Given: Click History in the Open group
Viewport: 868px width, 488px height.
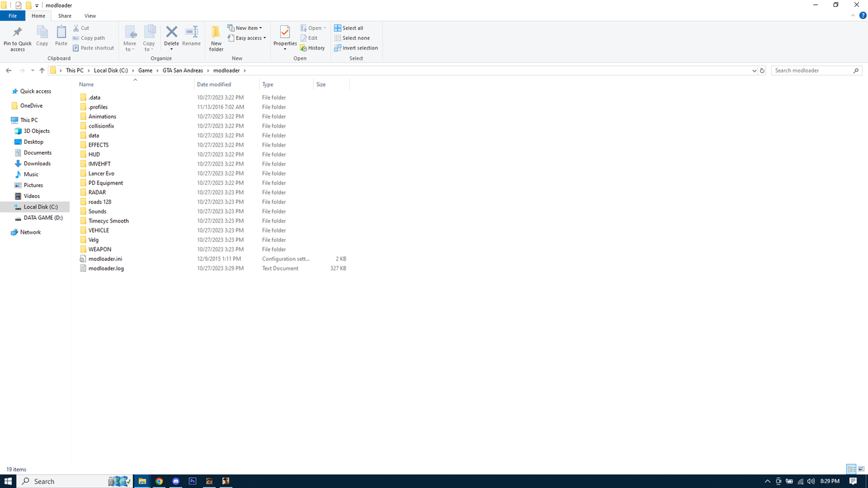Looking at the screenshot, I should tap(313, 48).
